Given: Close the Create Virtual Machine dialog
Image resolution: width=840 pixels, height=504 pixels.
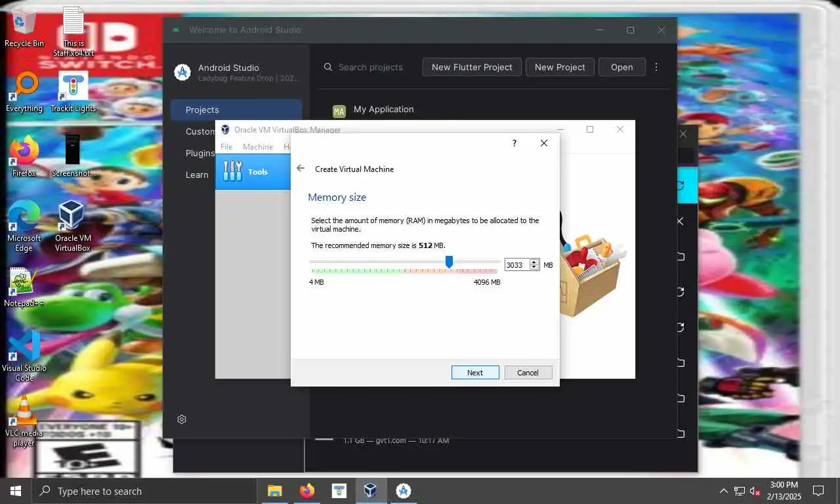Looking at the screenshot, I should pos(544,143).
